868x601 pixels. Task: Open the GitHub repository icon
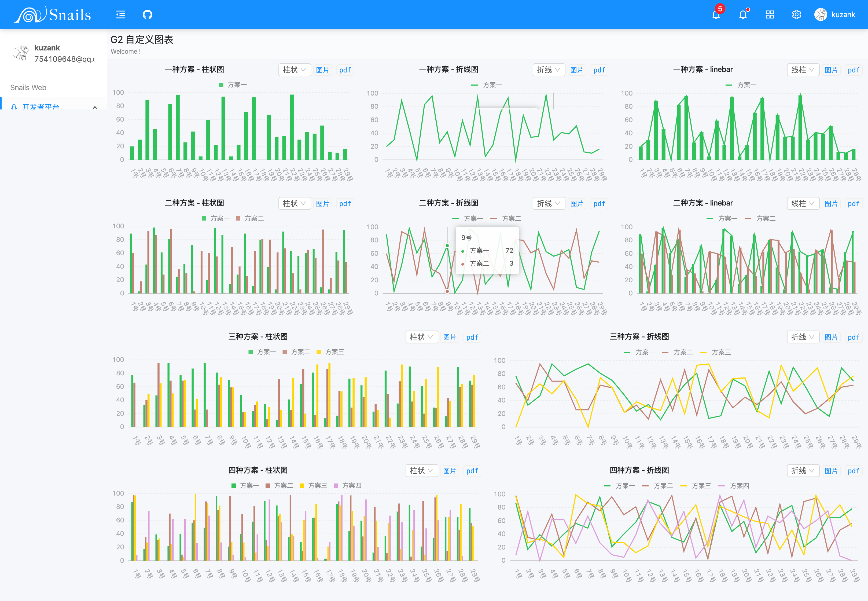147,15
